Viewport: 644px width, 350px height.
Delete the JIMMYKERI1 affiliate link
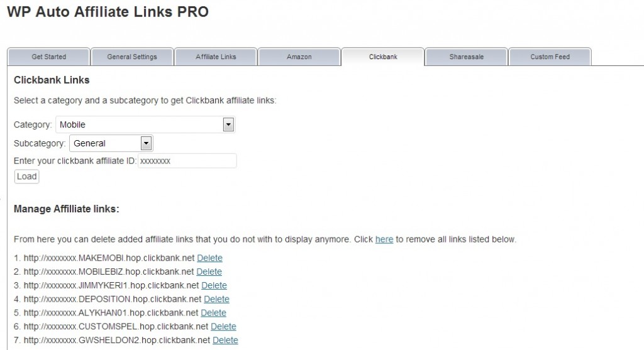214,285
